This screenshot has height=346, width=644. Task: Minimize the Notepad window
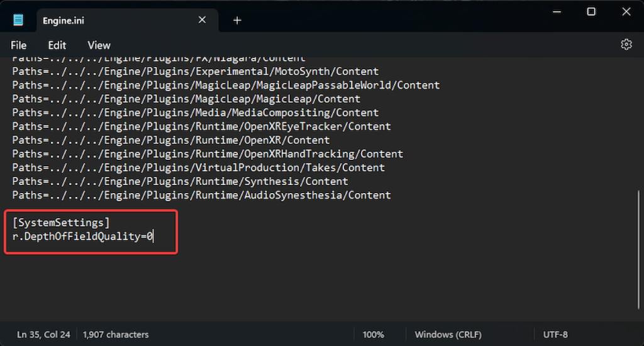pyautogui.click(x=557, y=12)
